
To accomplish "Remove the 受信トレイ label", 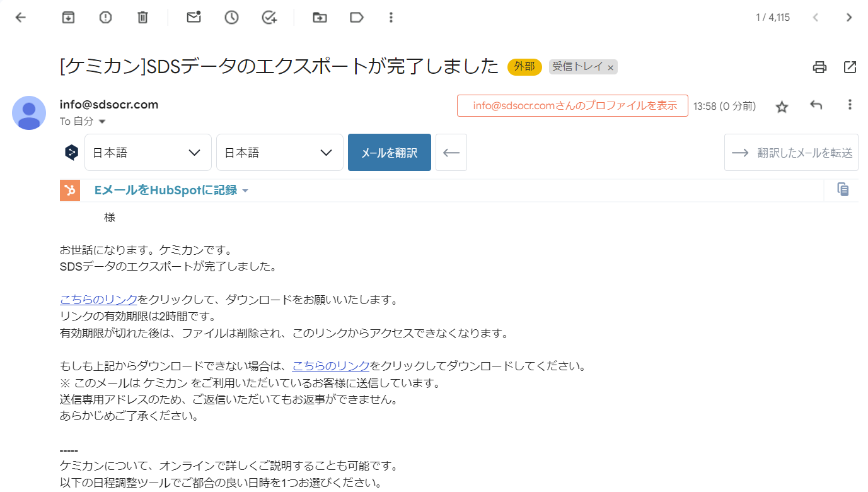I will tap(610, 67).
